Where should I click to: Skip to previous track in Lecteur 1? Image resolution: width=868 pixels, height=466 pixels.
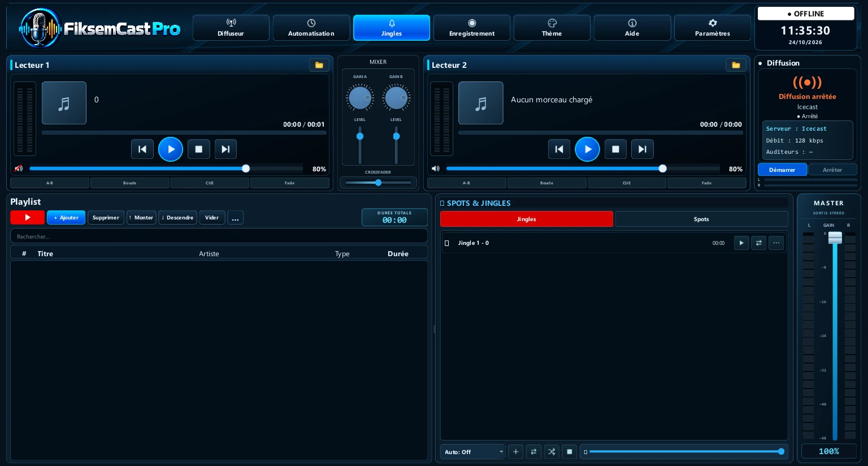click(142, 149)
